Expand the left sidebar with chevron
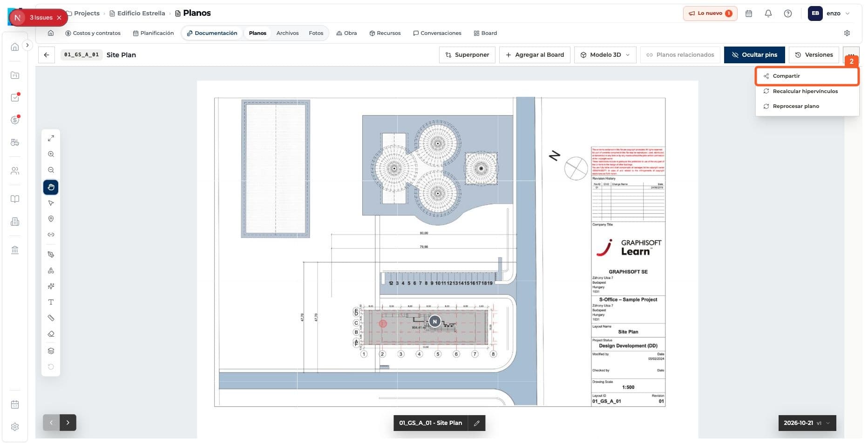 27,45
